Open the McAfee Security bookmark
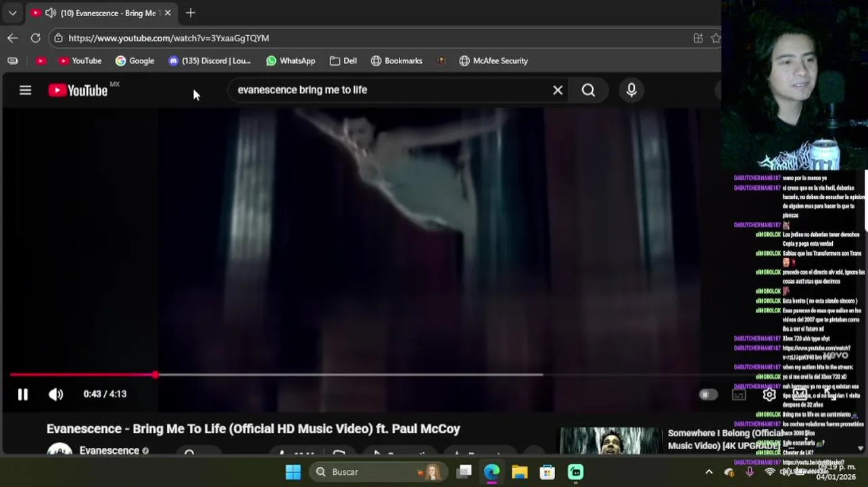 tap(493, 61)
